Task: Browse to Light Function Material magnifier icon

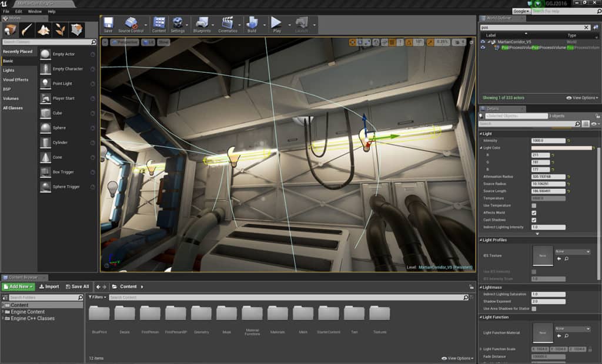Action: (x=566, y=336)
